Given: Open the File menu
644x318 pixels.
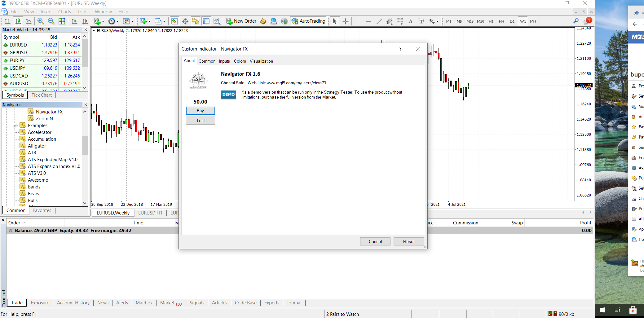Looking at the screenshot, I should pos(14,12).
